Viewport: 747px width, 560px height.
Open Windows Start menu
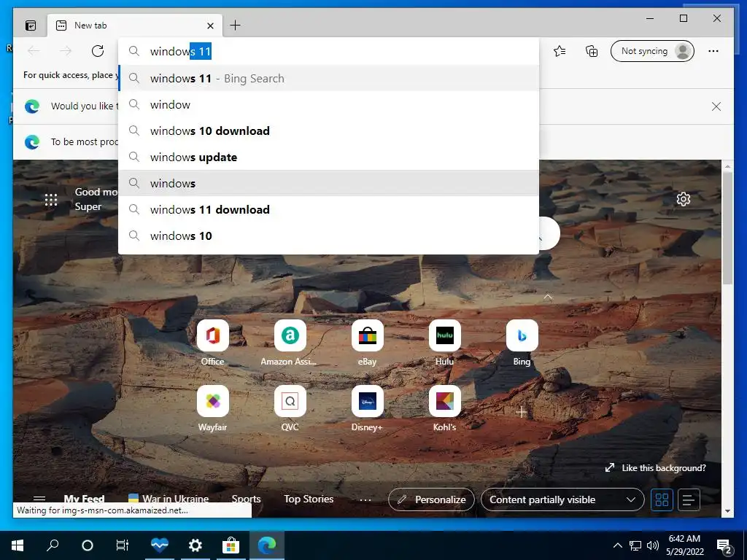pyautogui.click(x=18, y=545)
